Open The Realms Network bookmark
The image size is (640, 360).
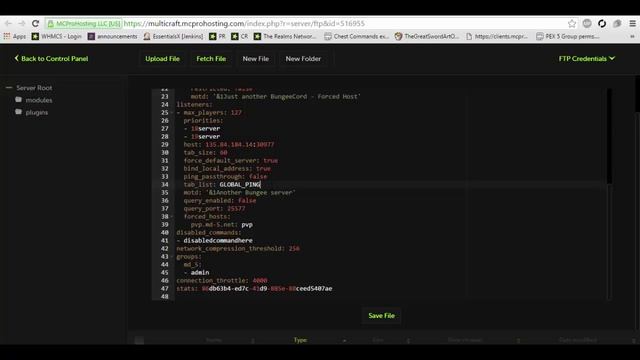pyautogui.click(x=285, y=36)
